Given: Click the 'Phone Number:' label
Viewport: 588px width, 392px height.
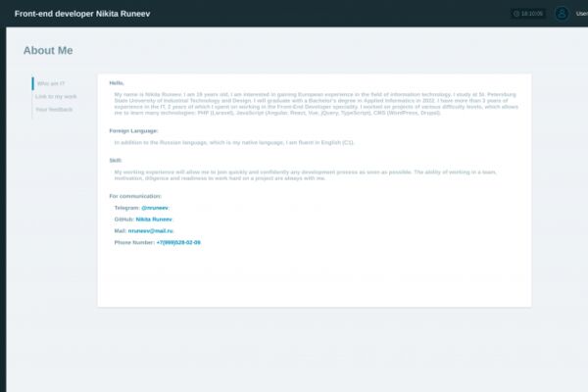Looking at the screenshot, I should 134,243.
